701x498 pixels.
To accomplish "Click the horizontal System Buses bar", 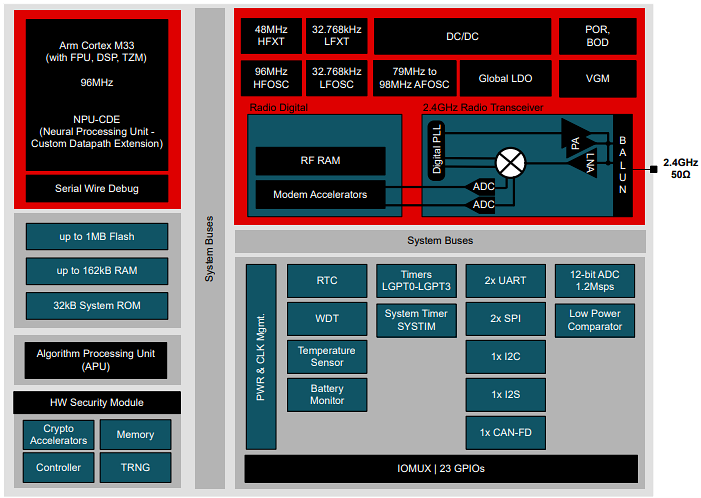I will [x=440, y=241].
